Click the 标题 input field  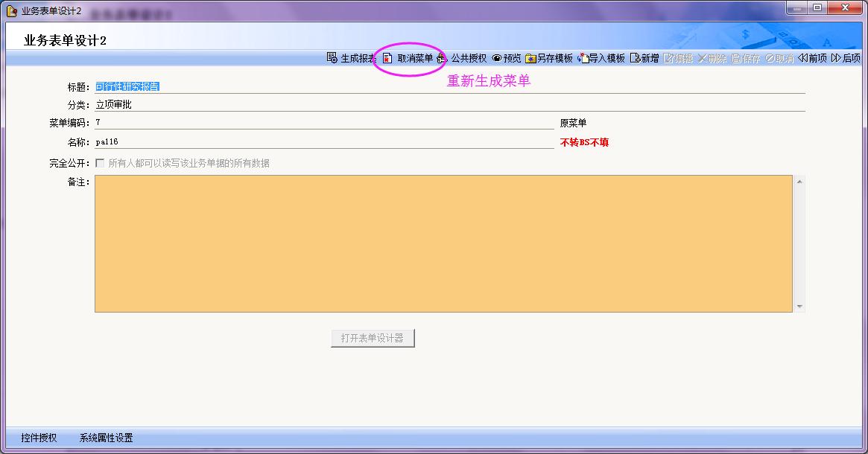tap(447, 86)
